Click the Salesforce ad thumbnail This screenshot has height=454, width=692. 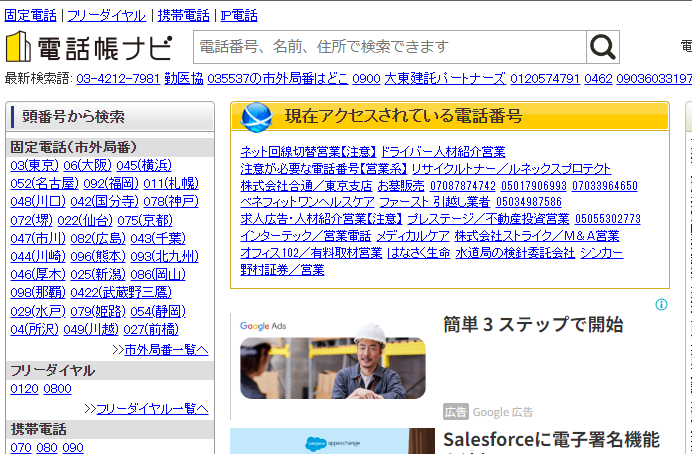click(332, 441)
